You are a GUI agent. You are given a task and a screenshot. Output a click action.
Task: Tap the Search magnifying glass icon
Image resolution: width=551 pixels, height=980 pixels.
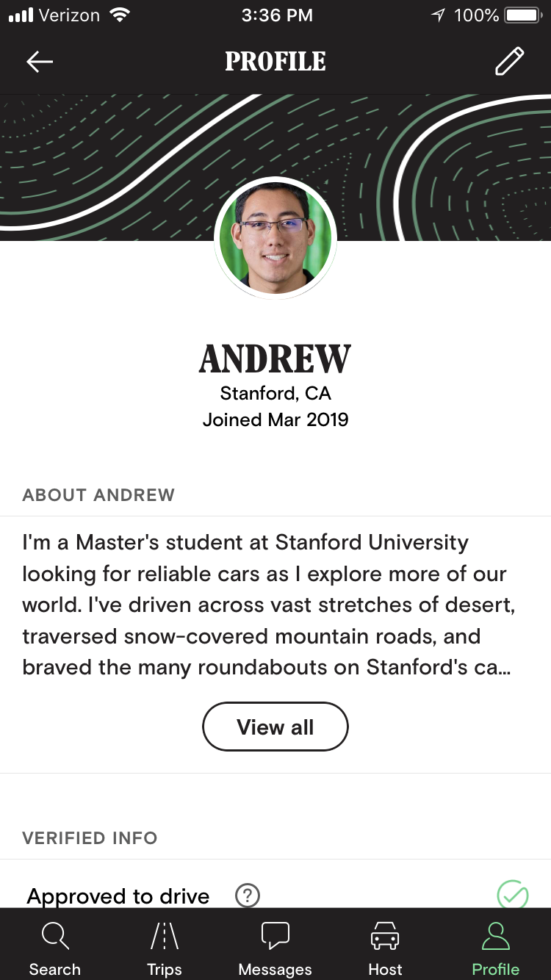pyautogui.click(x=55, y=936)
